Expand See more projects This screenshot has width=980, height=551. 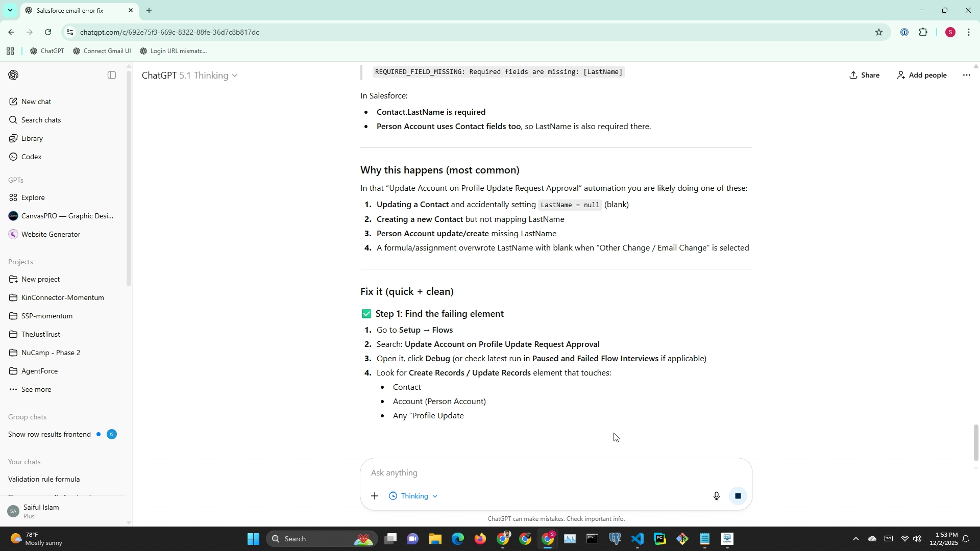[36, 389]
